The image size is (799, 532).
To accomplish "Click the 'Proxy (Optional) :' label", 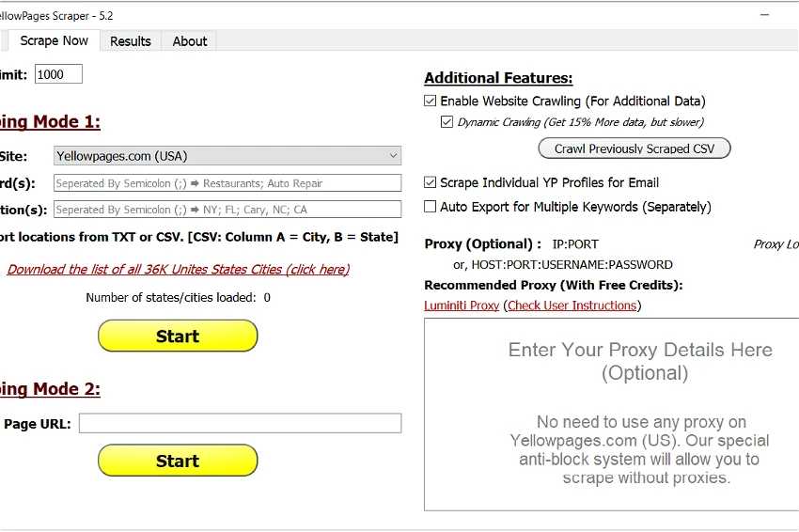I will point(482,244).
